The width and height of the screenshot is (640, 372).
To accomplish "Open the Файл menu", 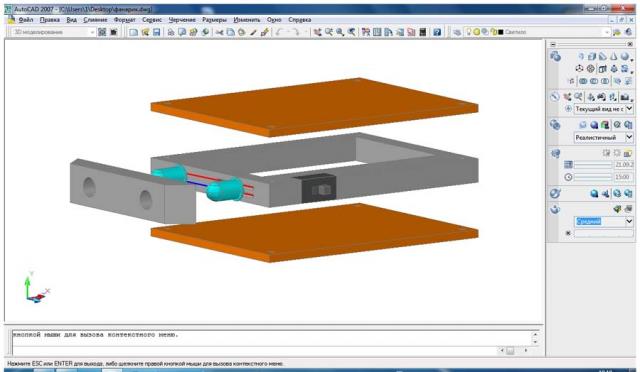I will point(26,20).
